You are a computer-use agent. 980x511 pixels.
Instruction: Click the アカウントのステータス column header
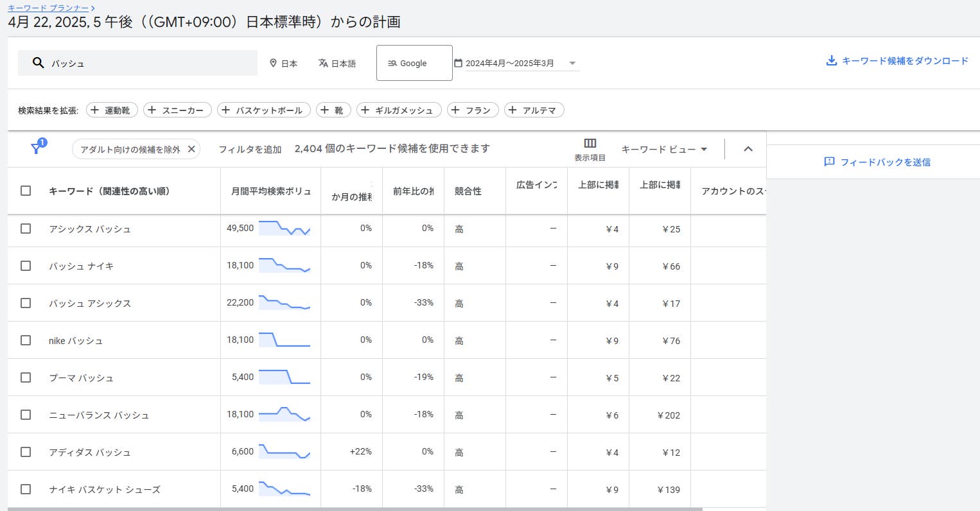733,191
